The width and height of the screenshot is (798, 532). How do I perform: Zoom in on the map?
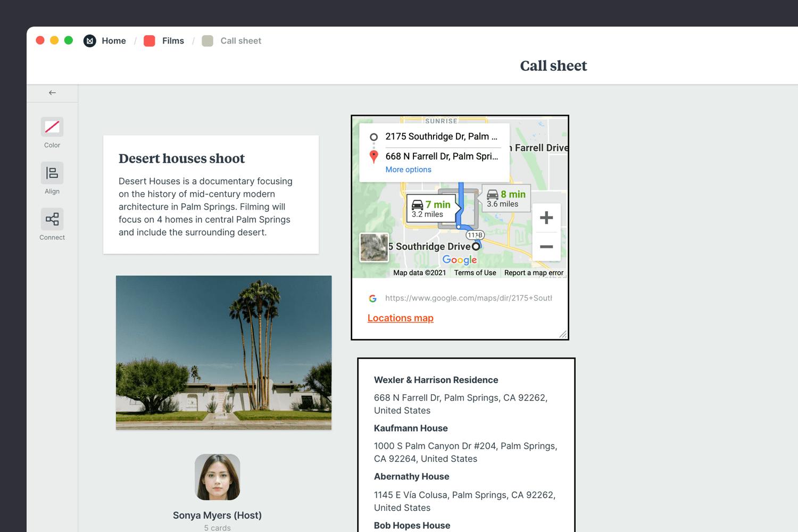click(546, 218)
